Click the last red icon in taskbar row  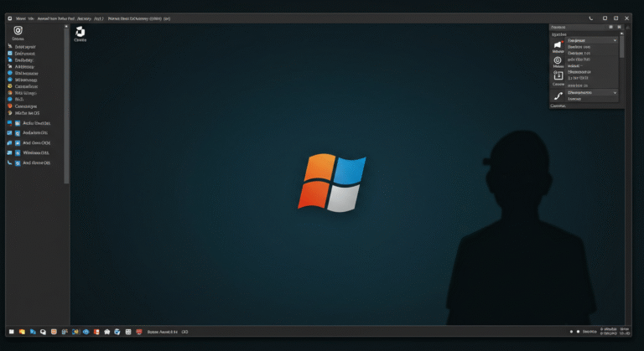[139, 332]
